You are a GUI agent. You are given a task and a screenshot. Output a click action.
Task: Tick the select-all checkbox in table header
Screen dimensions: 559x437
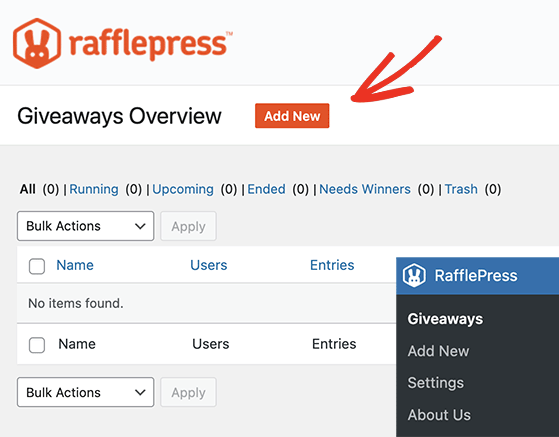point(37,266)
